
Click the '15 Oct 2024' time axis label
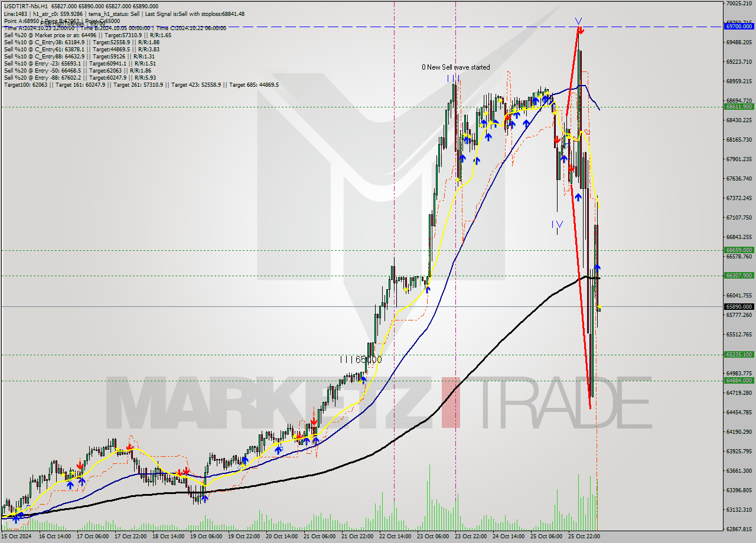17,537
